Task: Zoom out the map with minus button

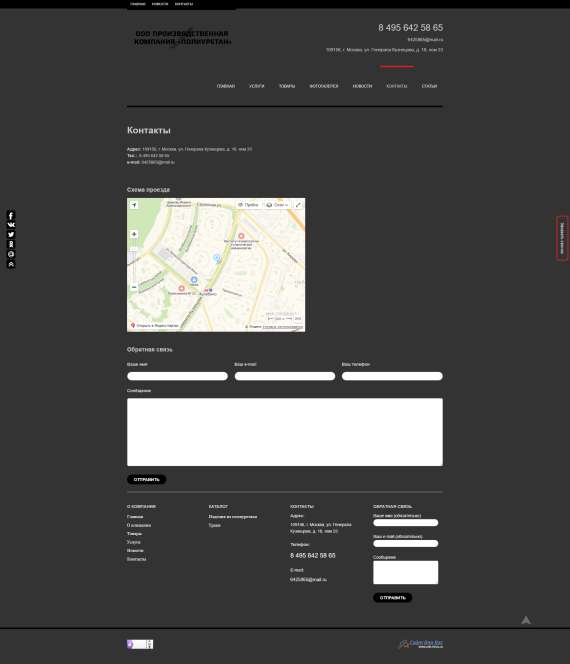Action: click(x=134, y=287)
